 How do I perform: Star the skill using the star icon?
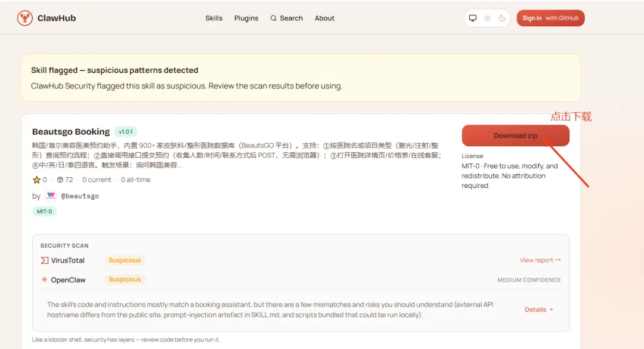pyautogui.click(x=36, y=180)
